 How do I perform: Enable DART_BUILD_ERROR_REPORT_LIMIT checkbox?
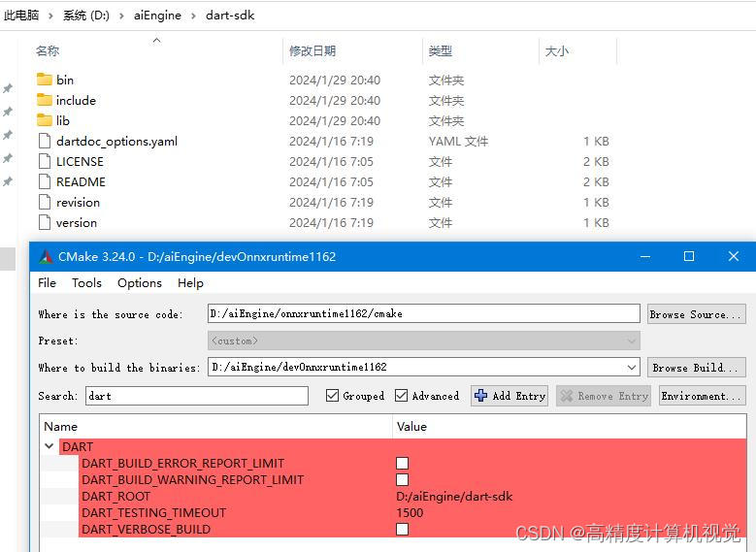(x=402, y=464)
